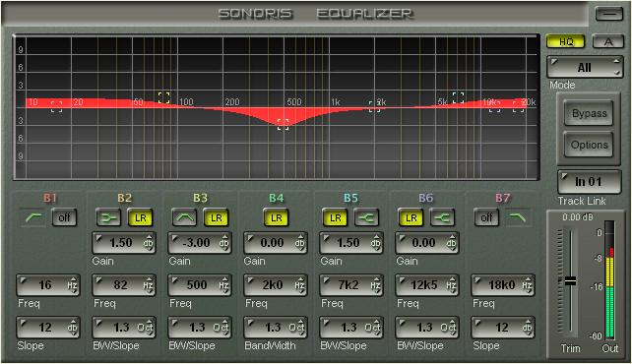Select the B5 high-shelf filter shape icon
Image resolution: width=632 pixels, height=364 pixels.
pos(366,217)
